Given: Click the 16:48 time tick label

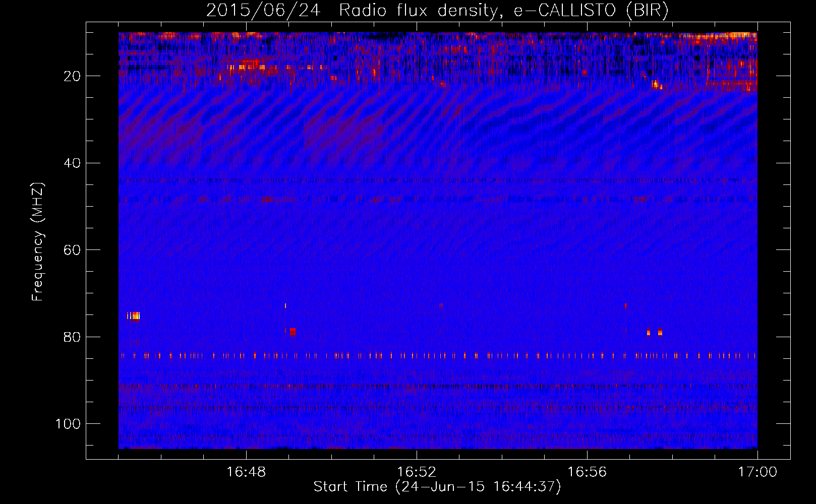Looking at the screenshot, I should point(246,472).
